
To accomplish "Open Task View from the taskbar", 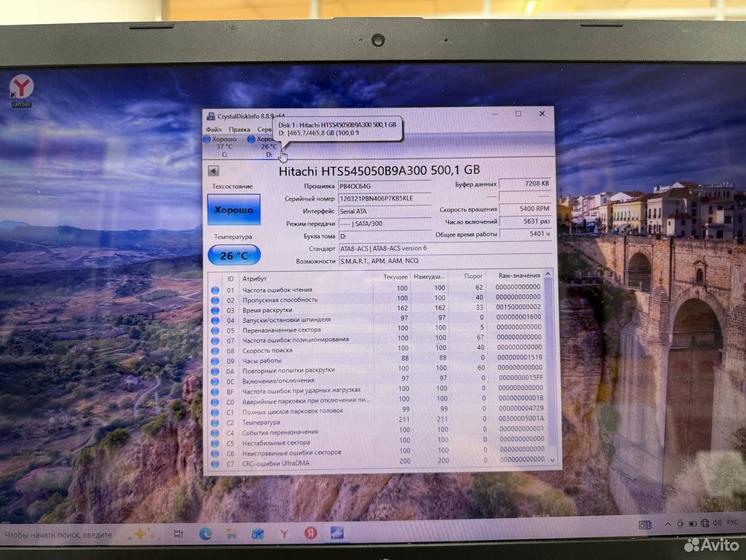I will (178, 534).
